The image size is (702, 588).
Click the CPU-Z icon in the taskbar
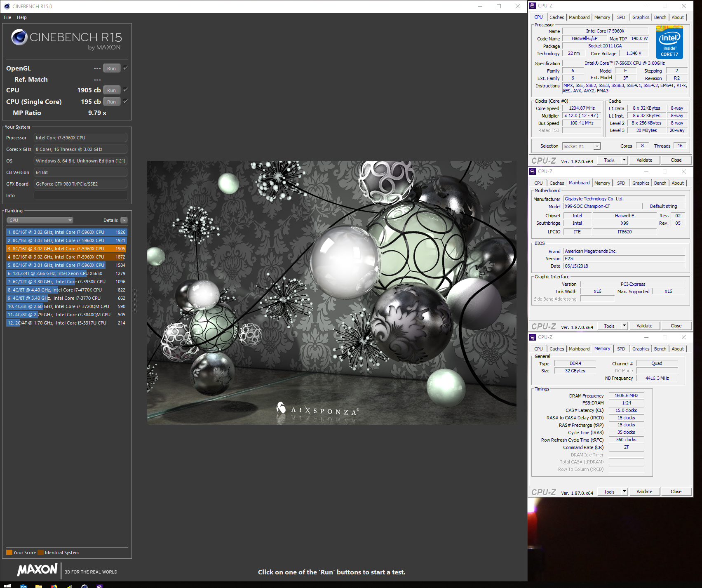click(99, 586)
